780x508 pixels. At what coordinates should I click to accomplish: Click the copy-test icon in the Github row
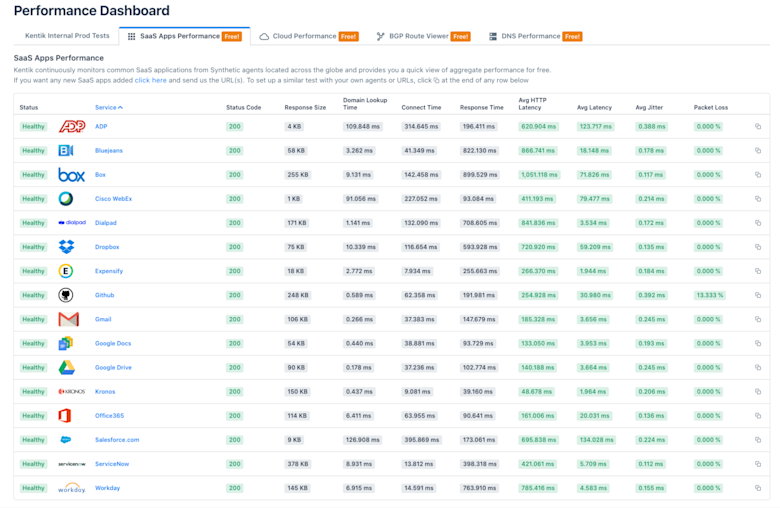(x=758, y=295)
